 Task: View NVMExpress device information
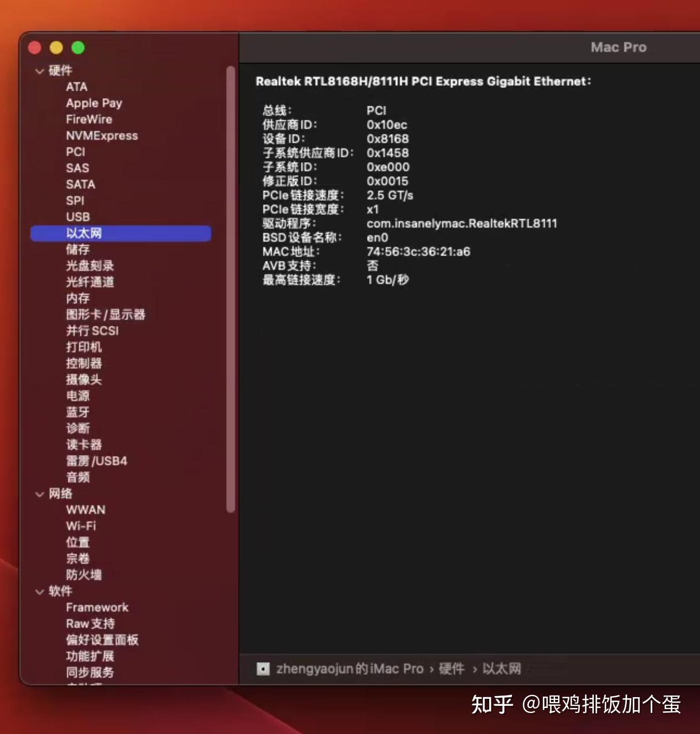point(101,135)
